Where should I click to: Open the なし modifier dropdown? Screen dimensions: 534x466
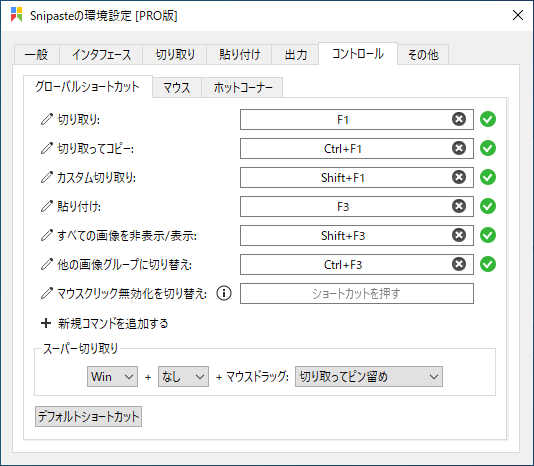pos(183,376)
